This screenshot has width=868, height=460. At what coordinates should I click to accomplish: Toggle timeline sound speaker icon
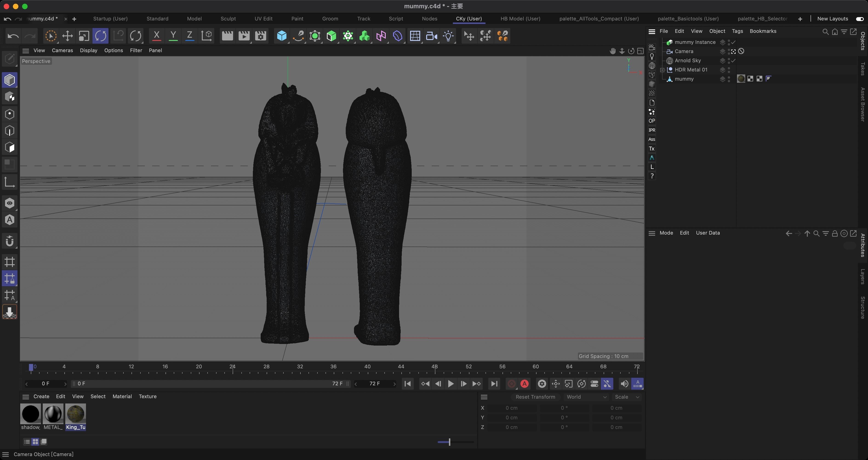click(624, 383)
